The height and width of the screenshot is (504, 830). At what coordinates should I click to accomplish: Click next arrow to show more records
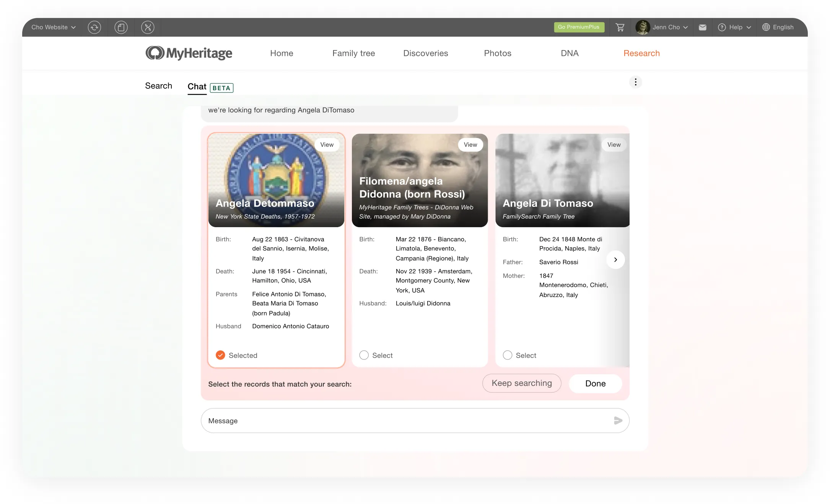(615, 260)
